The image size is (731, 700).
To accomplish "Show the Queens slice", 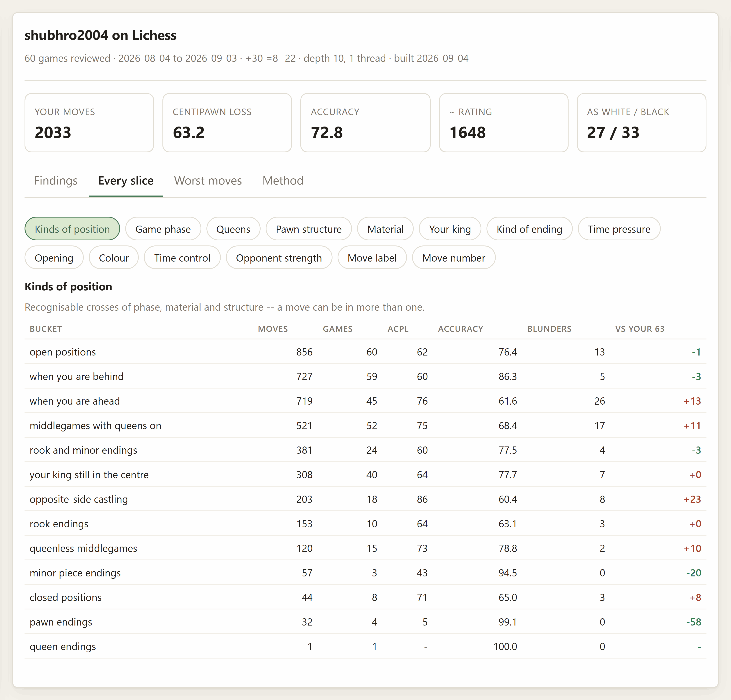I will point(233,229).
